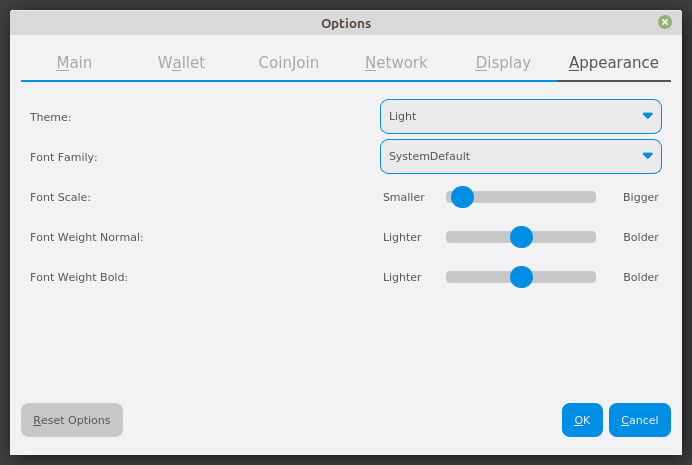Open the Network tab

(396, 63)
